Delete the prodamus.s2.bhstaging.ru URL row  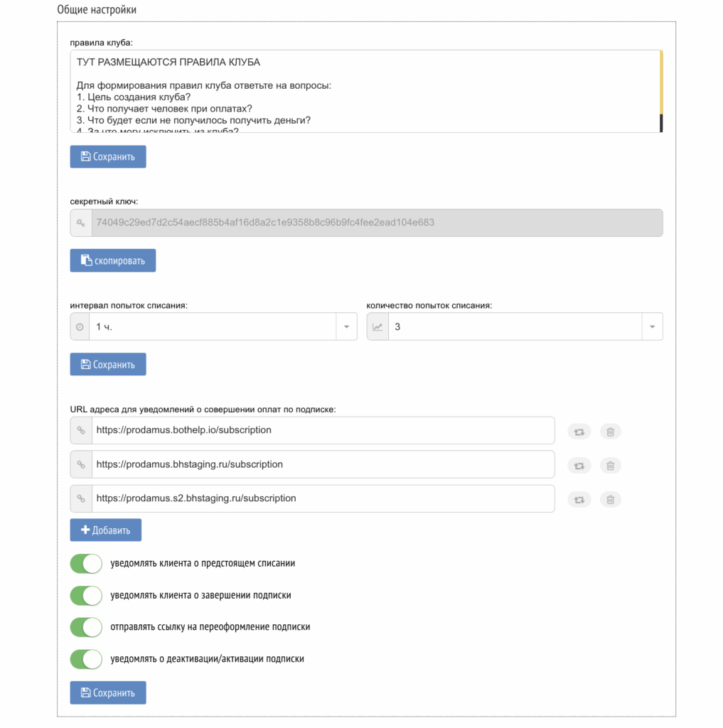click(610, 500)
